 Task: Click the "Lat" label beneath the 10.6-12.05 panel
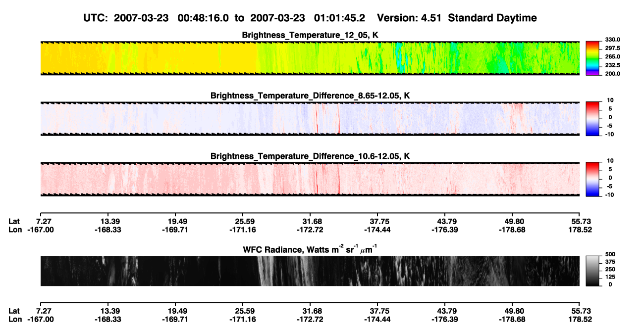15,222
